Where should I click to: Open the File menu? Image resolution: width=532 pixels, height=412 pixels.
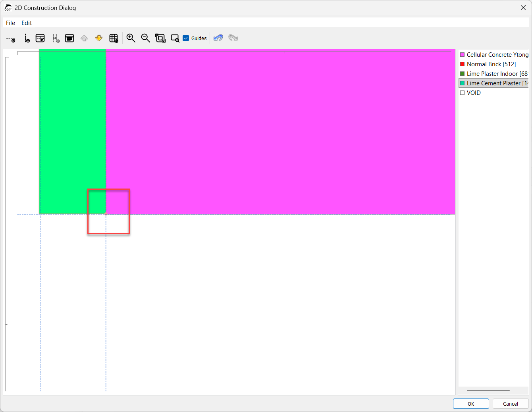click(x=10, y=23)
